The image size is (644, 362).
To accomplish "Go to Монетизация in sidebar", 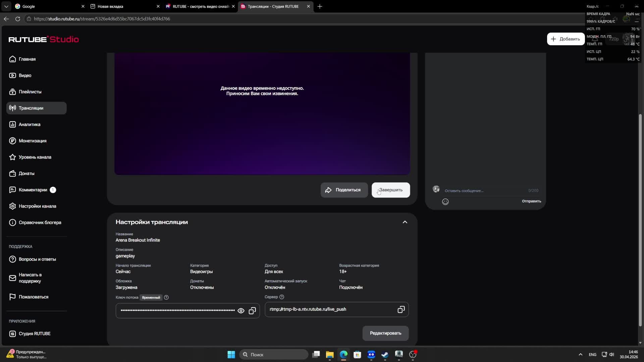I will tap(33, 141).
